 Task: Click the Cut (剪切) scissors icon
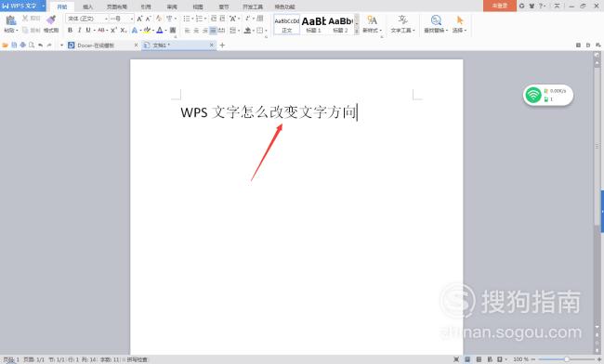tap(25, 18)
